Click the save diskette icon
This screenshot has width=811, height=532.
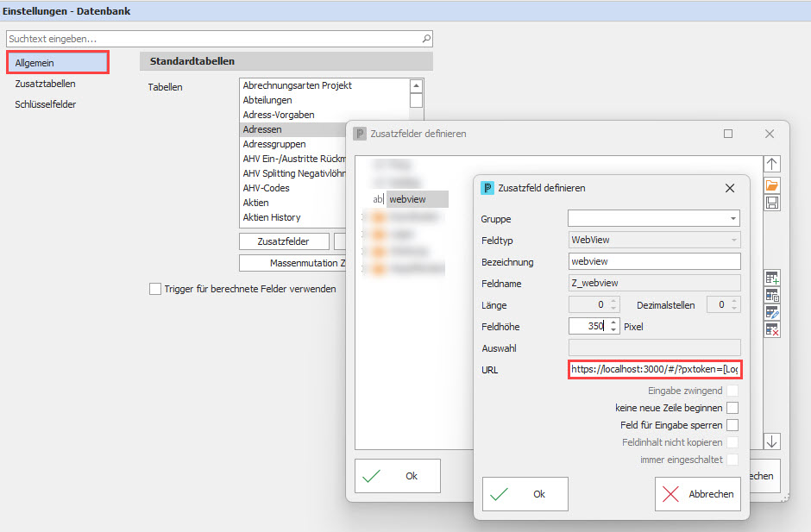coord(772,203)
